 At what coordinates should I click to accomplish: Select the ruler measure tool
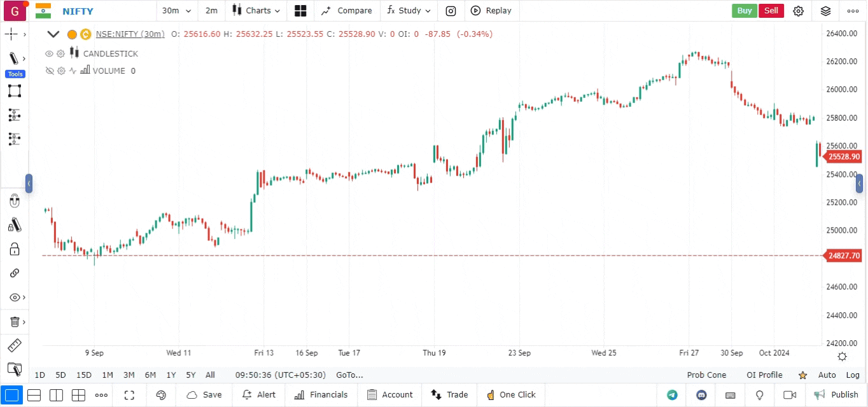[14, 346]
